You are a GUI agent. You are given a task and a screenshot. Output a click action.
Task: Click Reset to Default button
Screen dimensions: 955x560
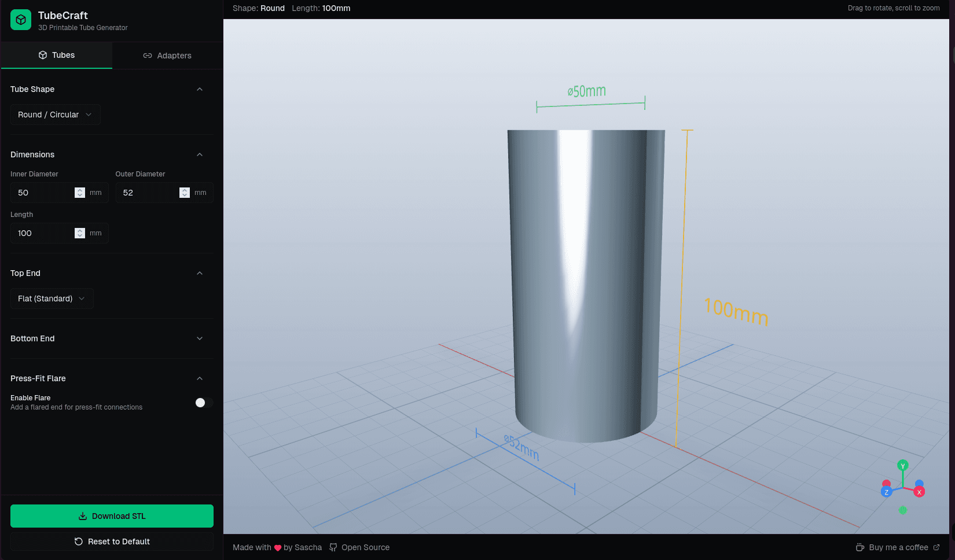pyautogui.click(x=112, y=541)
